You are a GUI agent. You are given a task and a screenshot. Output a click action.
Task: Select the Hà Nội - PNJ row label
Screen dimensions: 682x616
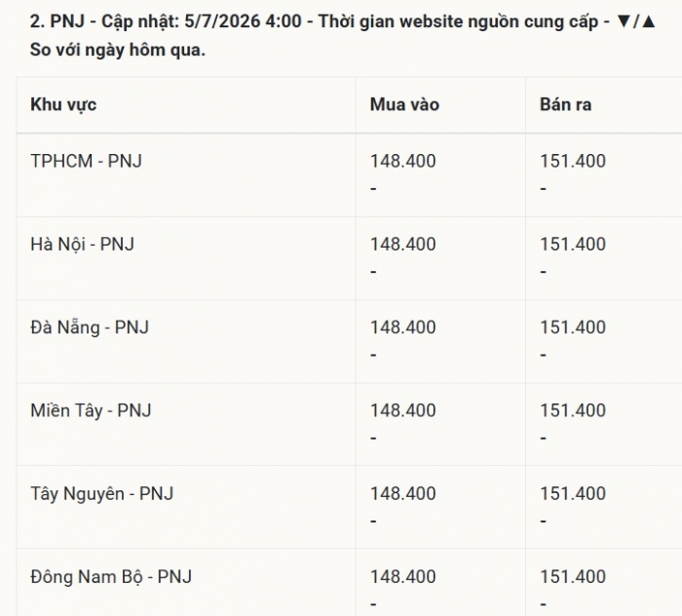point(82,244)
